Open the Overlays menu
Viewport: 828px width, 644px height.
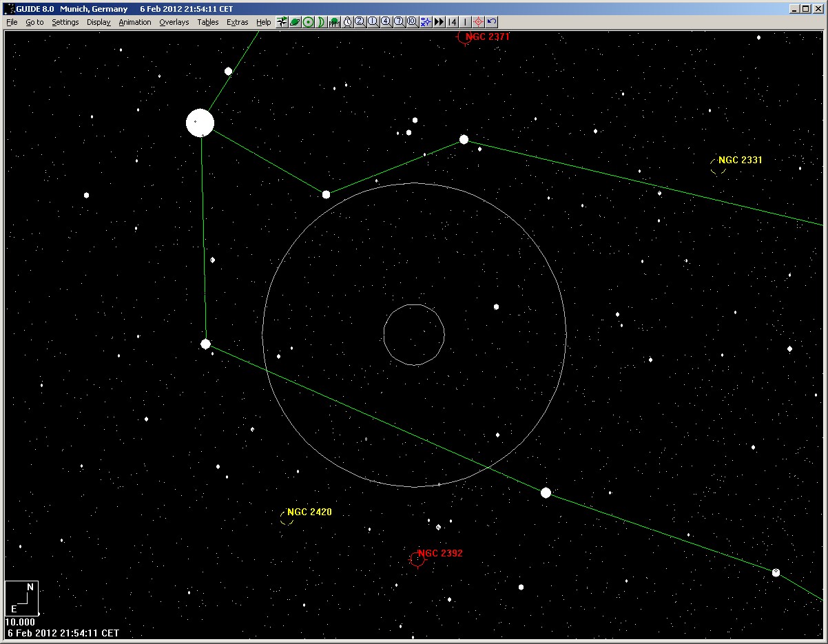[174, 22]
